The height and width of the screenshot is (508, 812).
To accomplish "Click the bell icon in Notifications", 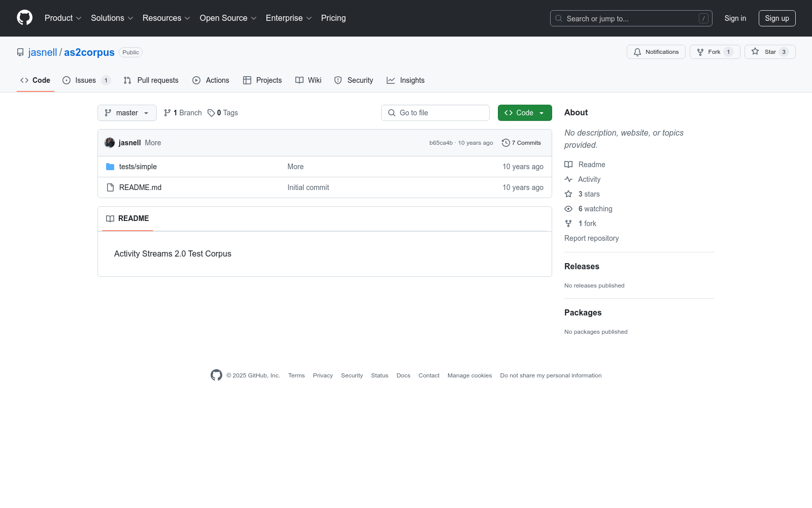I will click(637, 52).
